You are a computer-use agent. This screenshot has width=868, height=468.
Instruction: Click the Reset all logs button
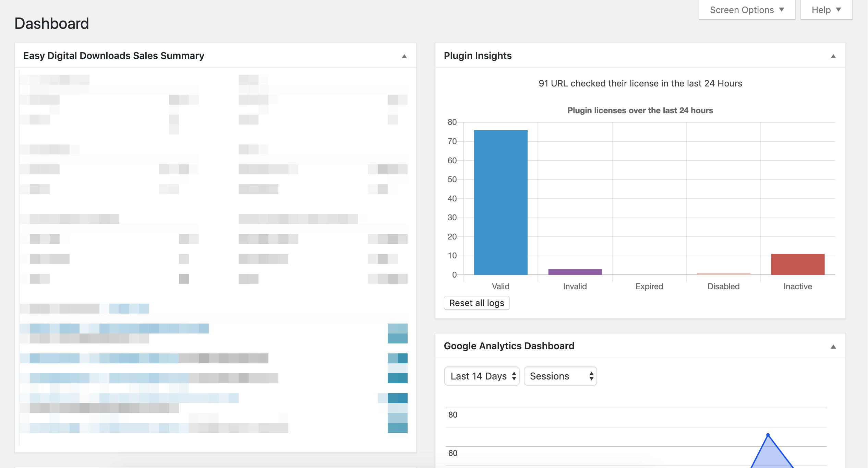pos(477,303)
